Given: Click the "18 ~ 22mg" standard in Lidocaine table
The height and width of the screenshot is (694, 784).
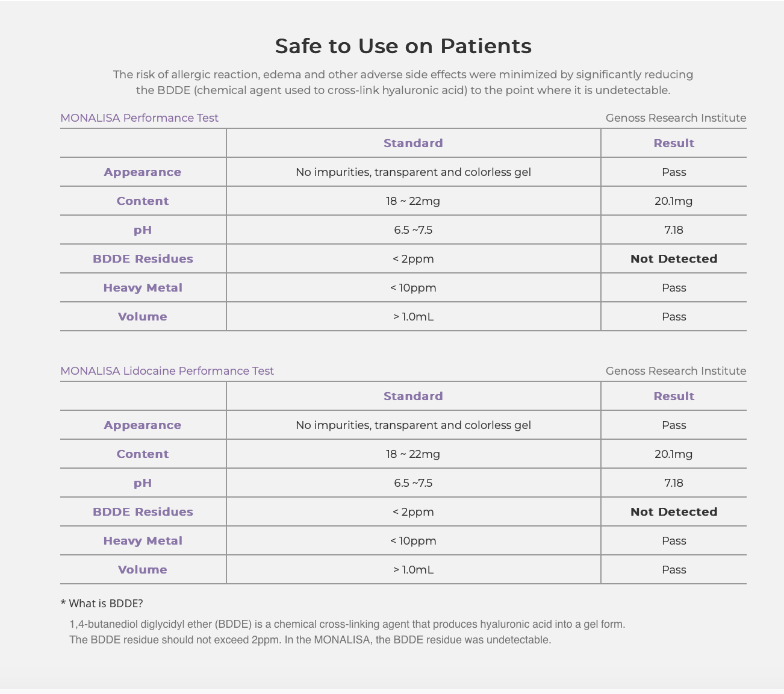Looking at the screenshot, I should pyautogui.click(x=413, y=454).
